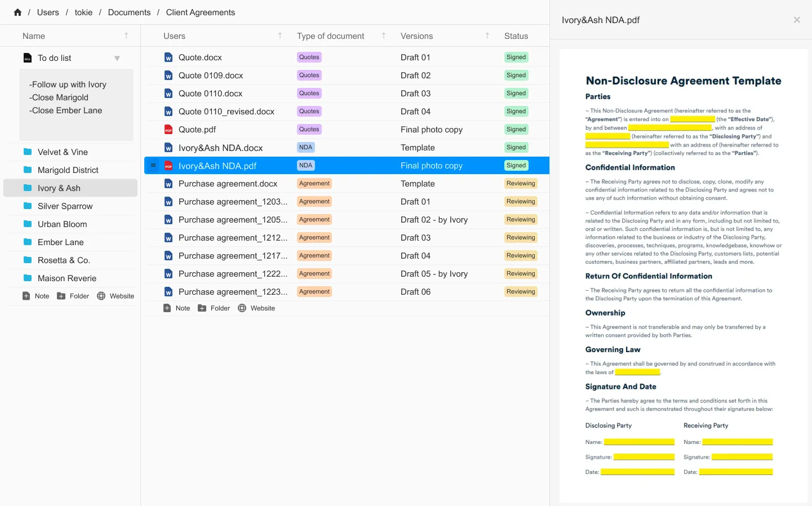Open the Velvet & Vine folder
Image resolution: width=812 pixels, height=506 pixels.
click(x=63, y=152)
